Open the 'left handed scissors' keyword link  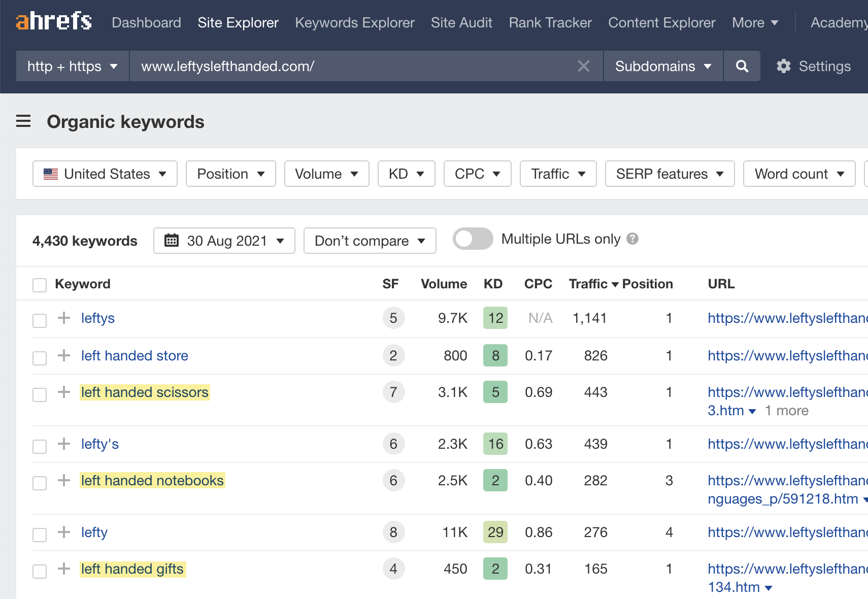[x=145, y=392]
